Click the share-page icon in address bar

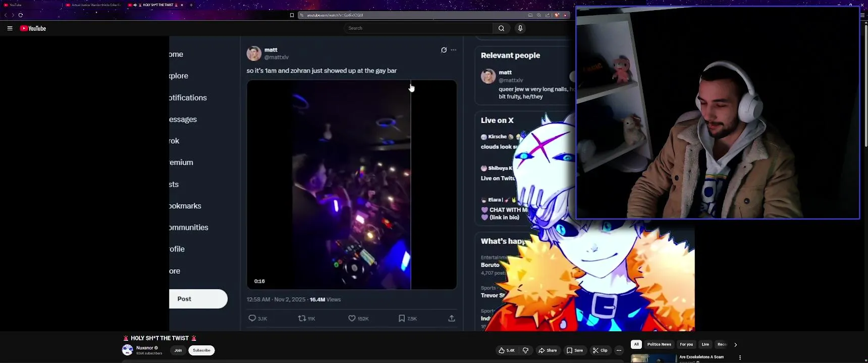pos(548,15)
